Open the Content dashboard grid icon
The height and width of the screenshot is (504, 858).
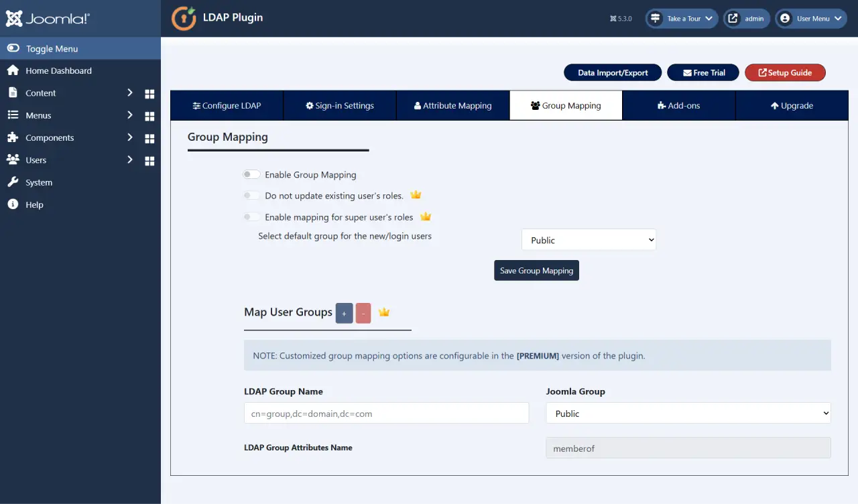[x=149, y=94]
